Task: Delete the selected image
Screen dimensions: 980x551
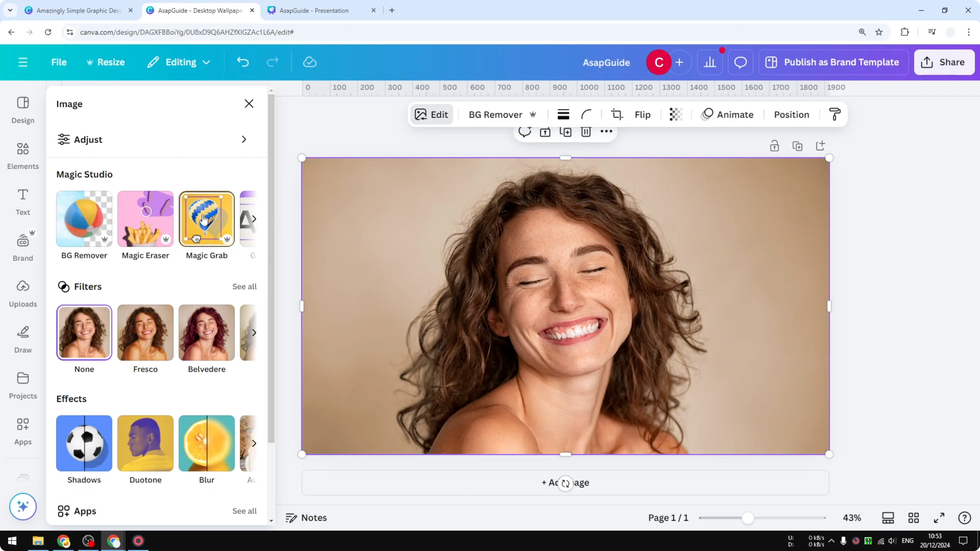Action: (586, 132)
